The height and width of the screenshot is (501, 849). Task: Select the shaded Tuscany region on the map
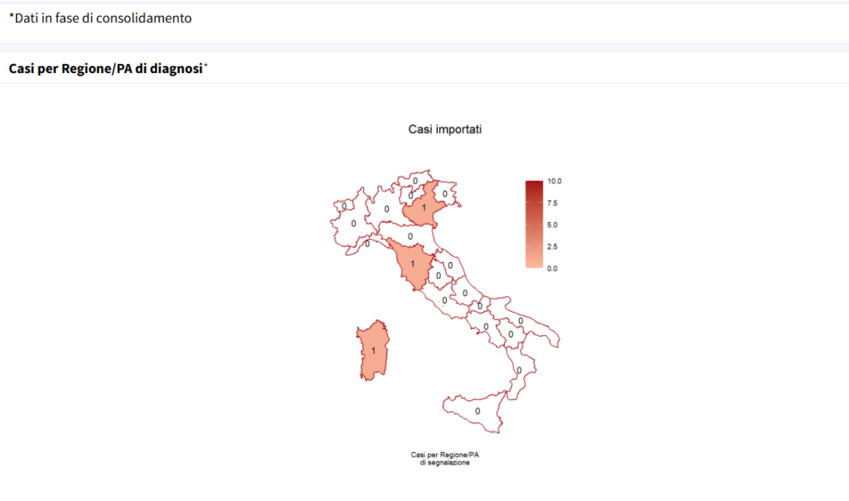413,265
